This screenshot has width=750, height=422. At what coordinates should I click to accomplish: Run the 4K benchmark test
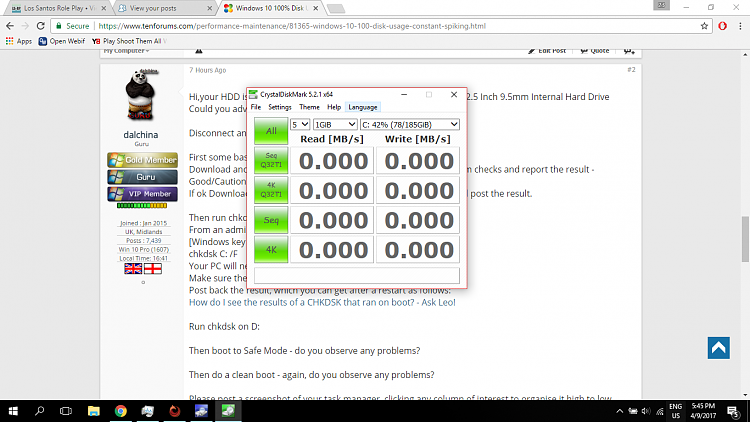coord(271,249)
